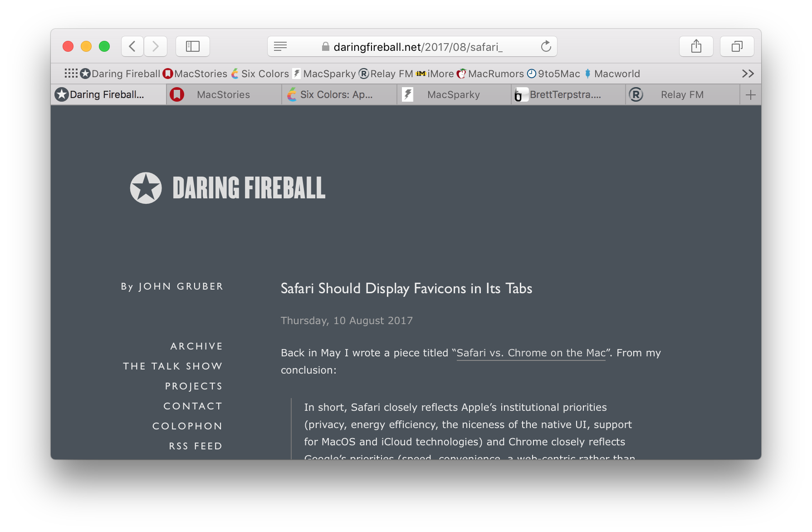The height and width of the screenshot is (532, 812).
Task: Show all tabs overview
Action: tap(737, 46)
